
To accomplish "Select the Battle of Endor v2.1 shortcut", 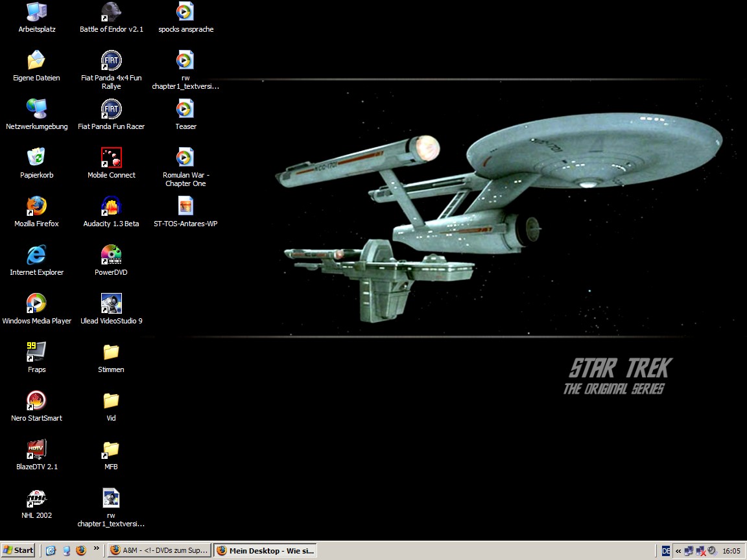I will point(111,12).
